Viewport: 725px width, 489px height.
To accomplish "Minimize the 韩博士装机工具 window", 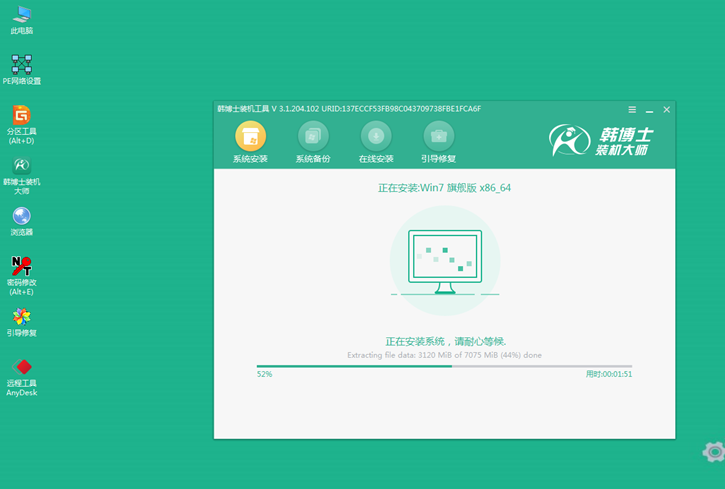I will tap(650, 109).
